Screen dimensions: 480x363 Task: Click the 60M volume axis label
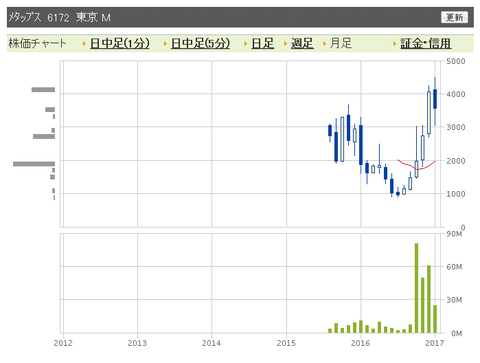pyautogui.click(x=454, y=267)
